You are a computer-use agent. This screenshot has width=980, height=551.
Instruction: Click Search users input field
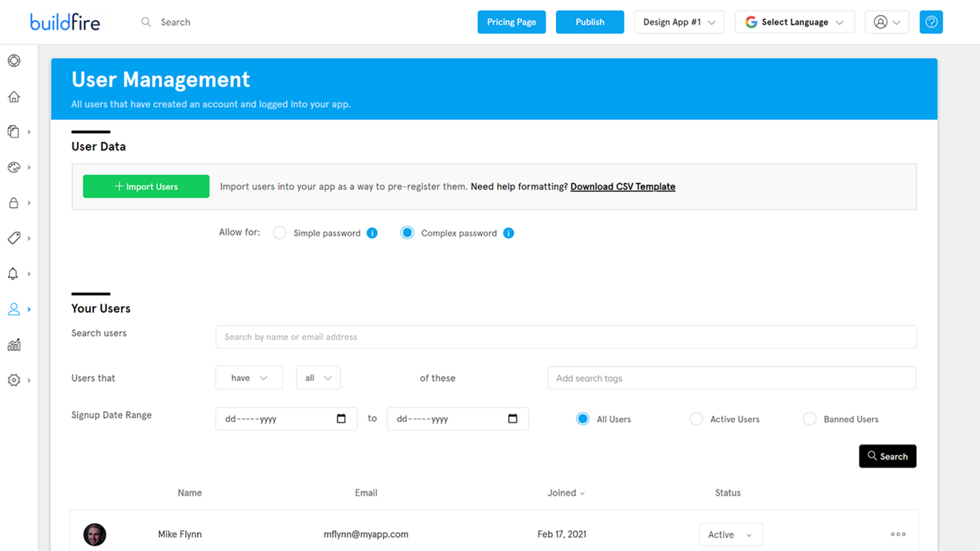tap(566, 336)
